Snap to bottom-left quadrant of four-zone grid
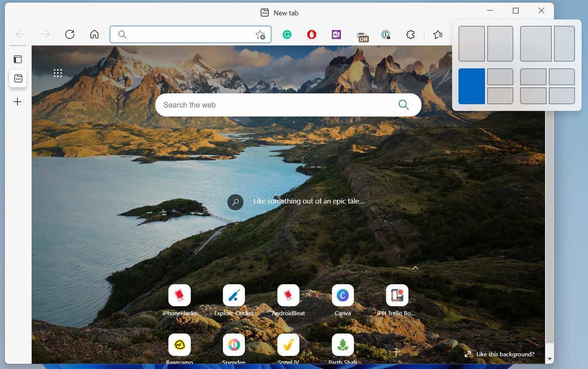The height and width of the screenshot is (369, 588). tap(533, 95)
